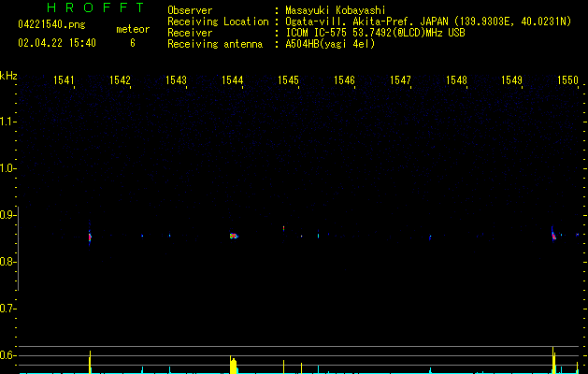
Task: Click the 1.0 kHz frequency label
Action: [7, 168]
